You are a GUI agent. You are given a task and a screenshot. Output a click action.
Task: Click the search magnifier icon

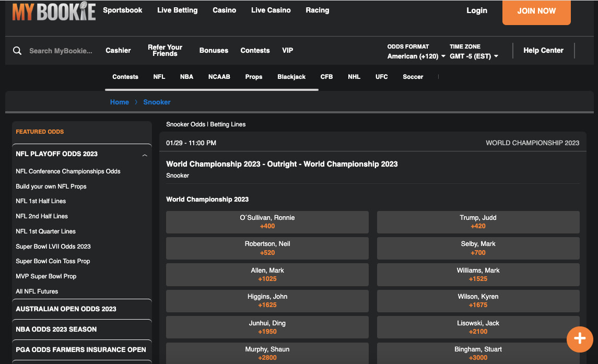(x=17, y=51)
